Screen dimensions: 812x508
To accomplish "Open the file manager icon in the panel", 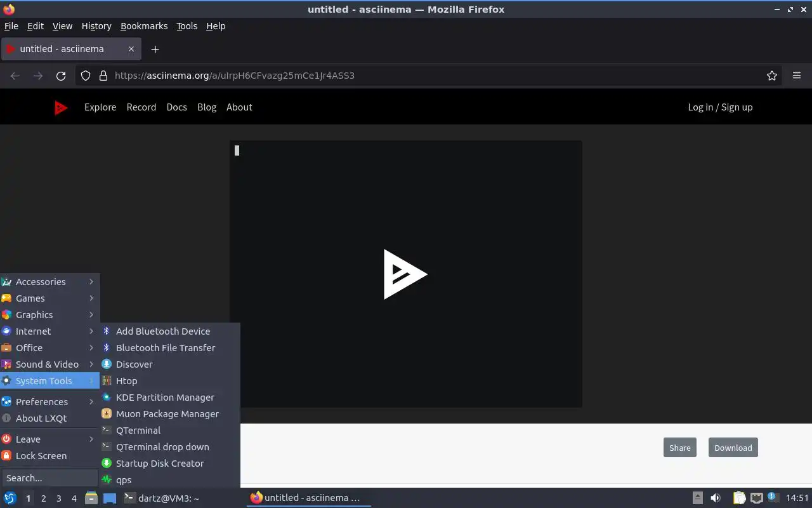I will (91, 498).
